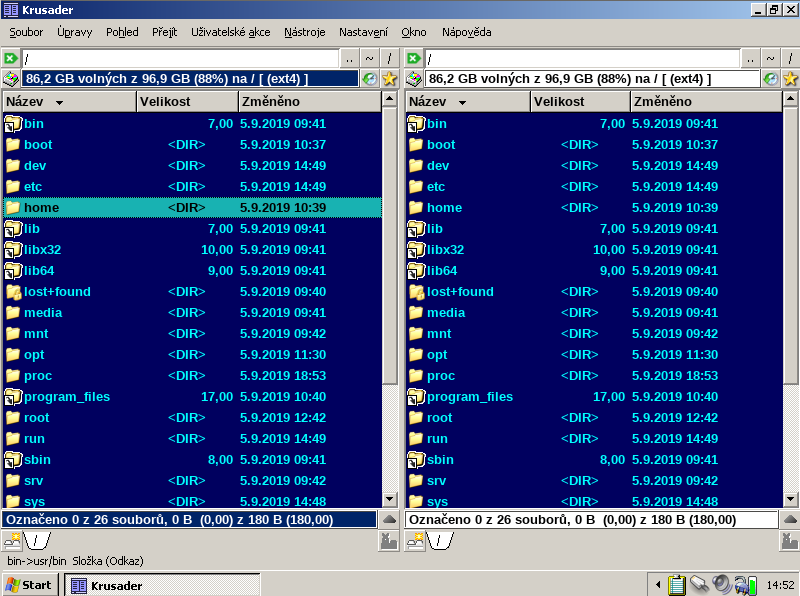800x596 pixels.
Task: Click right panel root '/' button
Action: coord(790,59)
